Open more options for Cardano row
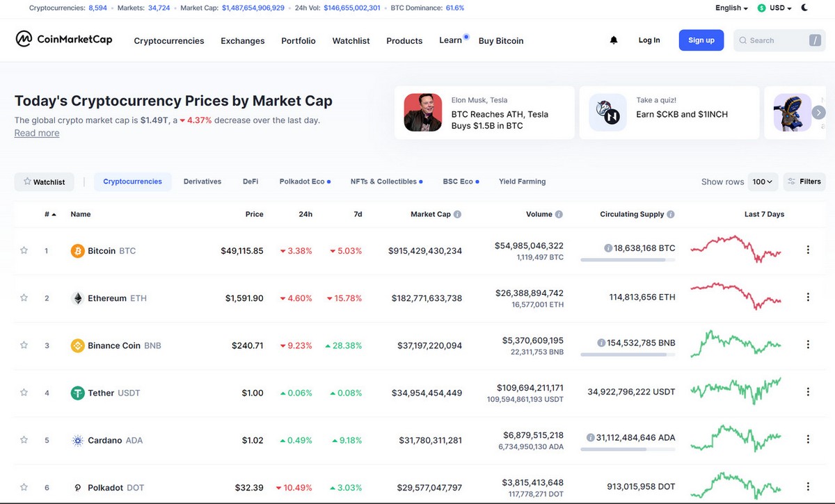This screenshot has height=504, width=835. coord(808,439)
